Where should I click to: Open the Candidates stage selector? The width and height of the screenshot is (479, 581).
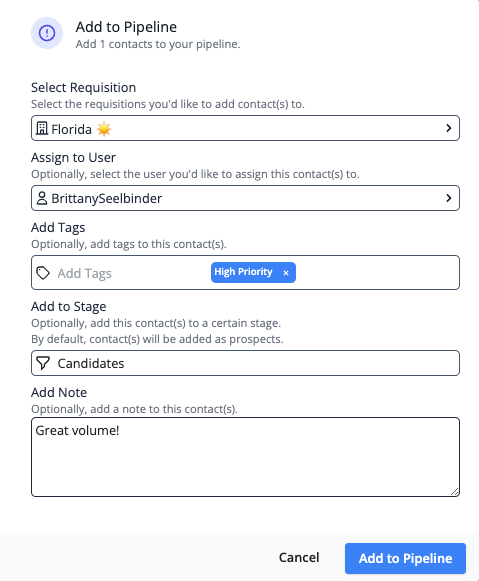[245, 363]
